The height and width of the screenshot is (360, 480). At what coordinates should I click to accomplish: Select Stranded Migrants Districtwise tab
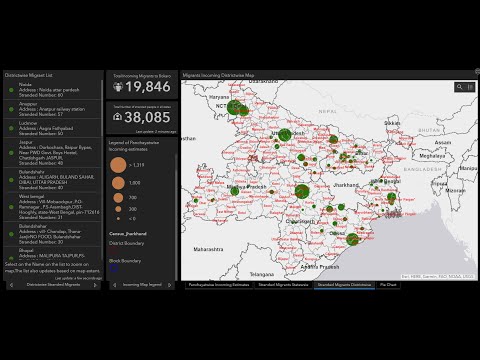point(344,285)
